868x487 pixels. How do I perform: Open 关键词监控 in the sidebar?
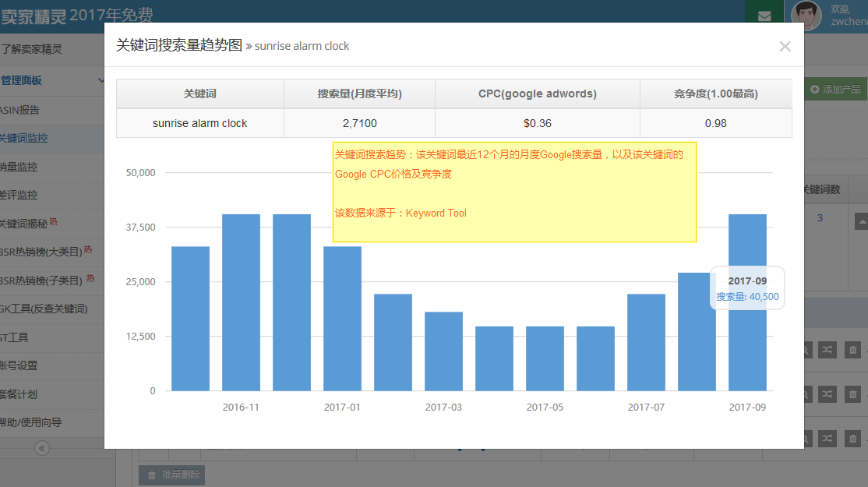[24, 138]
